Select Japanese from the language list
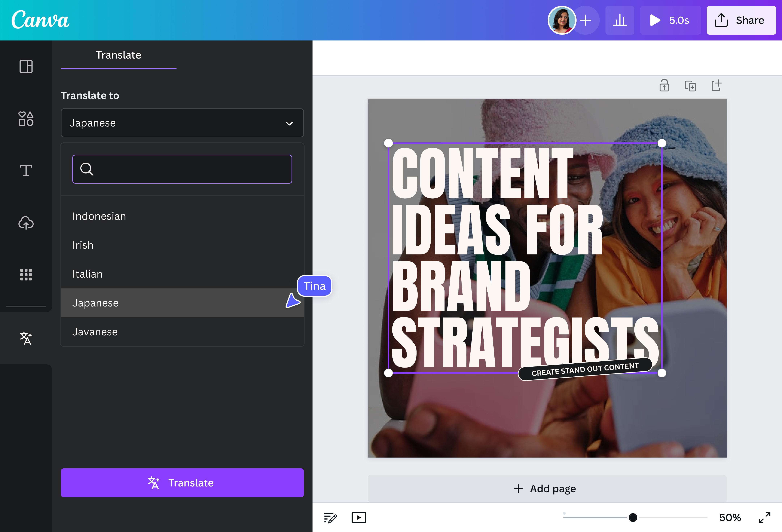This screenshot has height=532, width=782. 135,303
